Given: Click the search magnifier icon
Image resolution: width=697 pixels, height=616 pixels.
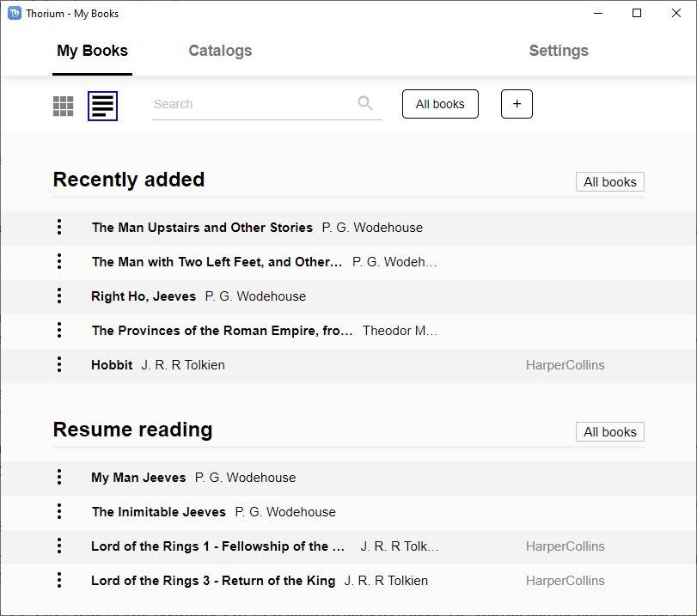Looking at the screenshot, I should (365, 103).
